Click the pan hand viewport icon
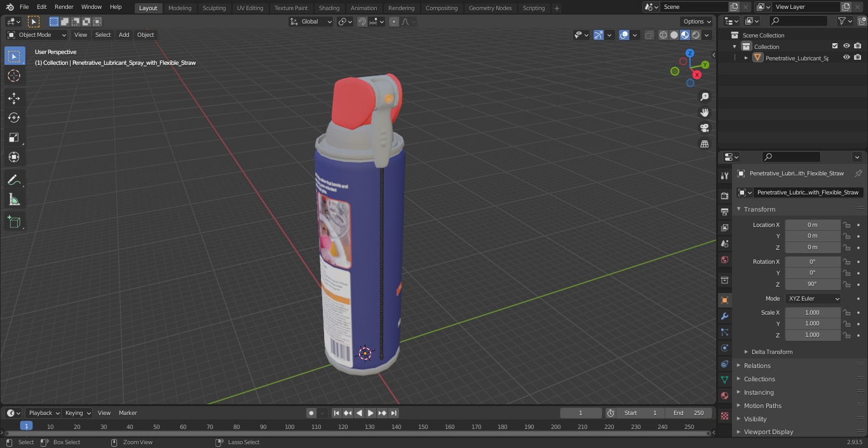Screen dimensions: 868x448 click(704, 112)
